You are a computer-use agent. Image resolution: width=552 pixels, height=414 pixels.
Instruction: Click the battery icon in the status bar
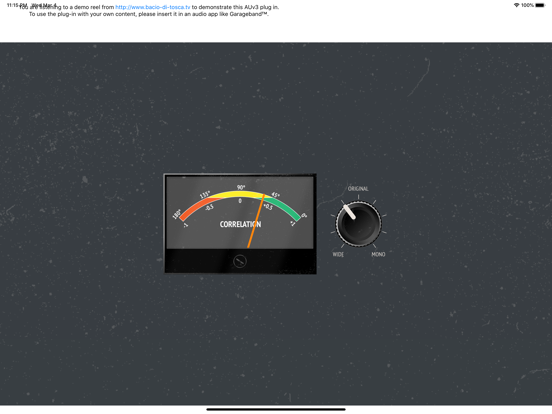540,5
